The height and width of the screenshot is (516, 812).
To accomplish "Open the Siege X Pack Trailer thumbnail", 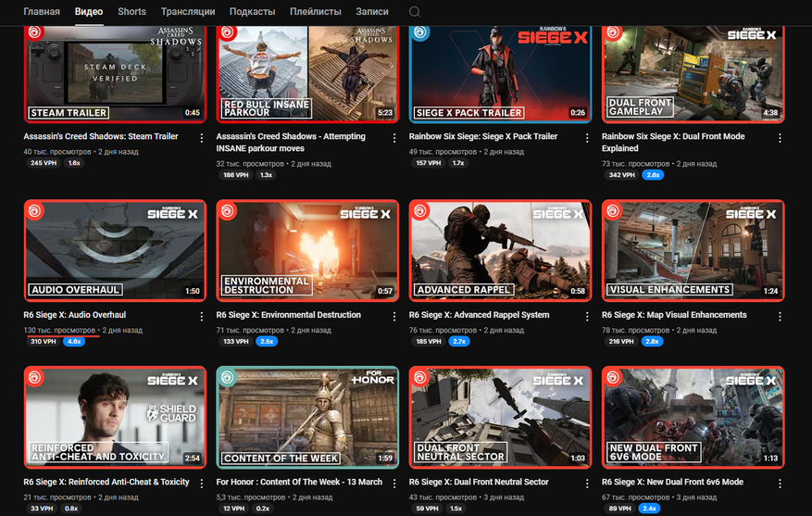I will click(500, 73).
